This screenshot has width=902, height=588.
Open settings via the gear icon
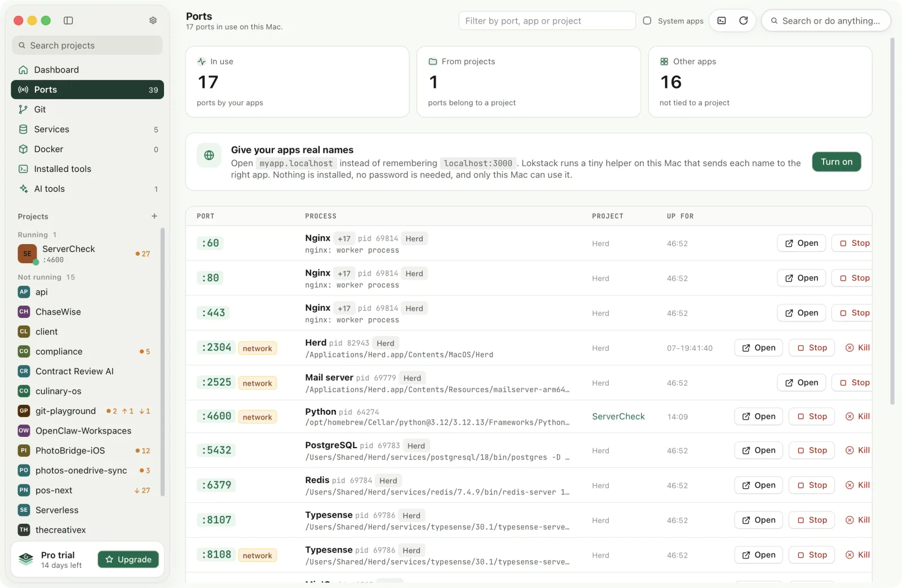[153, 20]
